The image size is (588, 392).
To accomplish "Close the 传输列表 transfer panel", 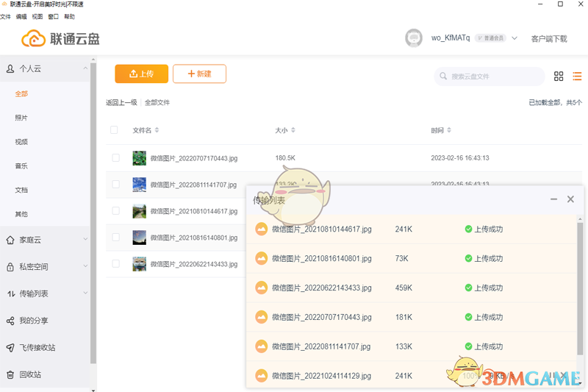I will click(570, 199).
